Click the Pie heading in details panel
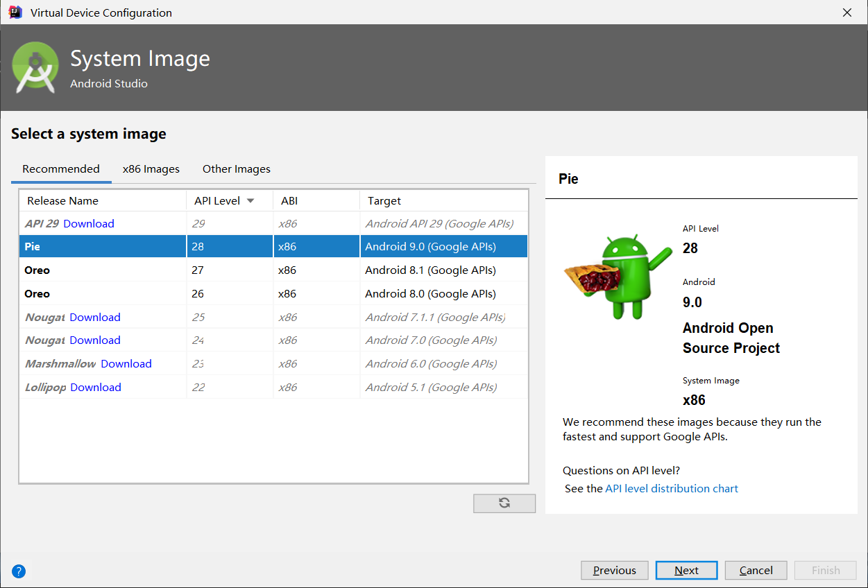The image size is (868, 588). coord(568,179)
